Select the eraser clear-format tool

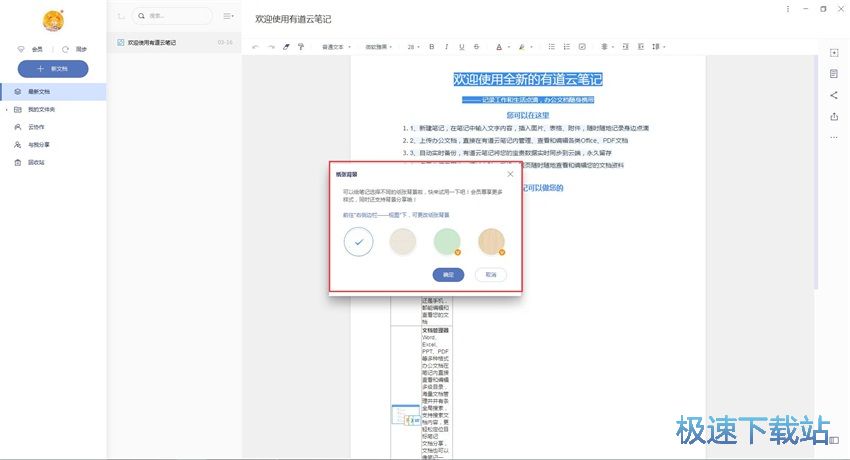point(286,47)
